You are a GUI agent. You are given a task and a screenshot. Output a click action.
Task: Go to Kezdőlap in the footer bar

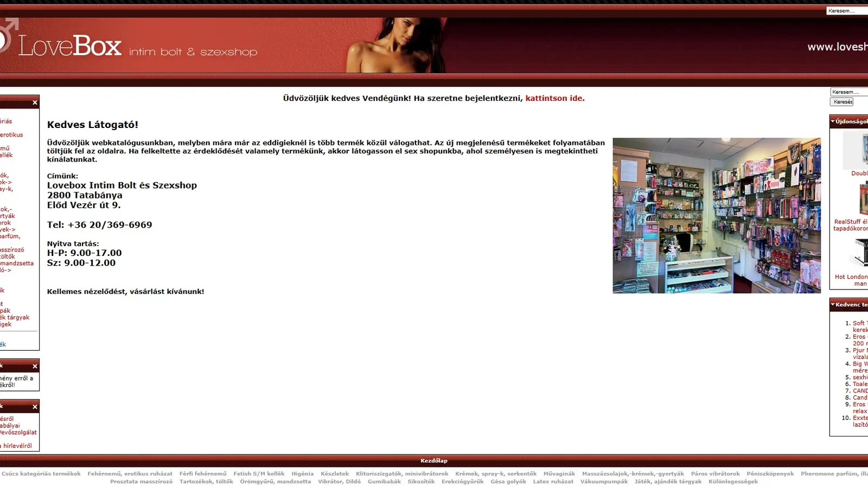pos(434,461)
